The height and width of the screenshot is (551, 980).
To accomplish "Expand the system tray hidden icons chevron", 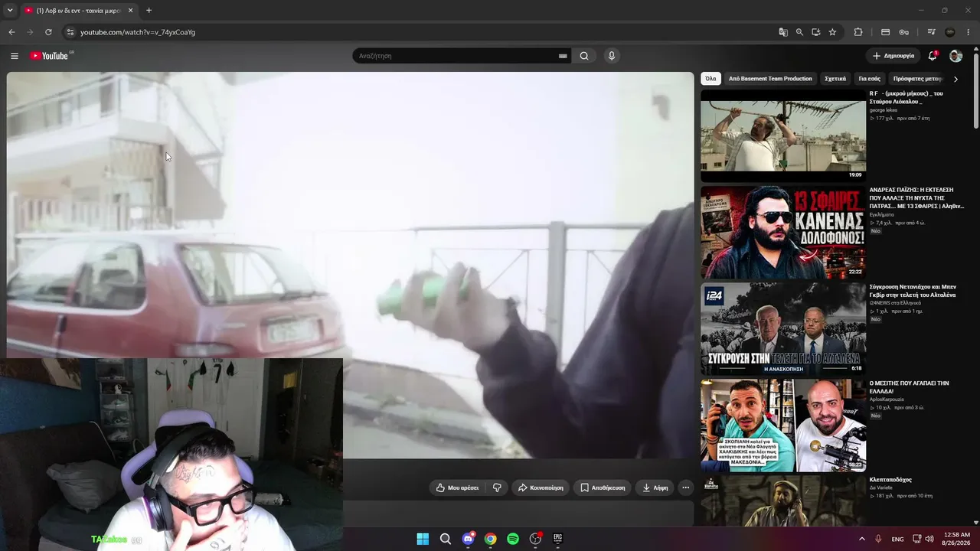I will pos(861,539).
